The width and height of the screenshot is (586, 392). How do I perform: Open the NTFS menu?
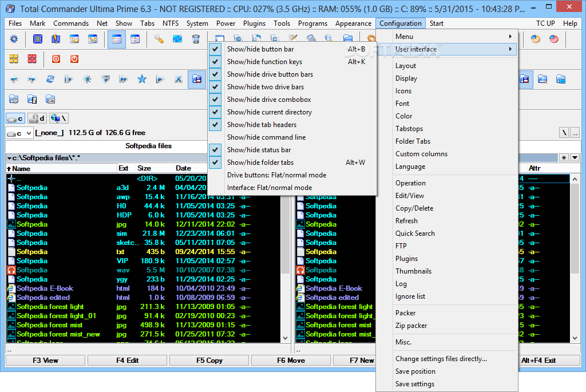click(171, 23)
